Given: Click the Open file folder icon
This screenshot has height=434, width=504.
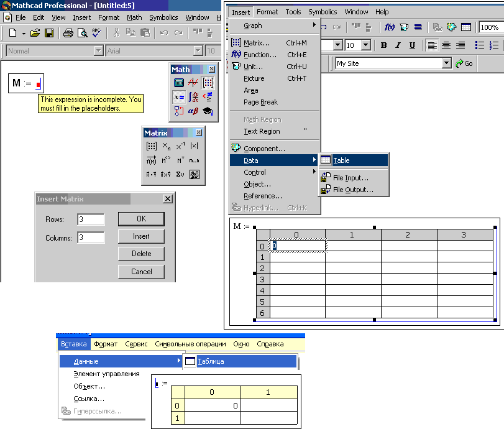Looking at the screenshot, I should pyautogui.click(x=35, y=33).
